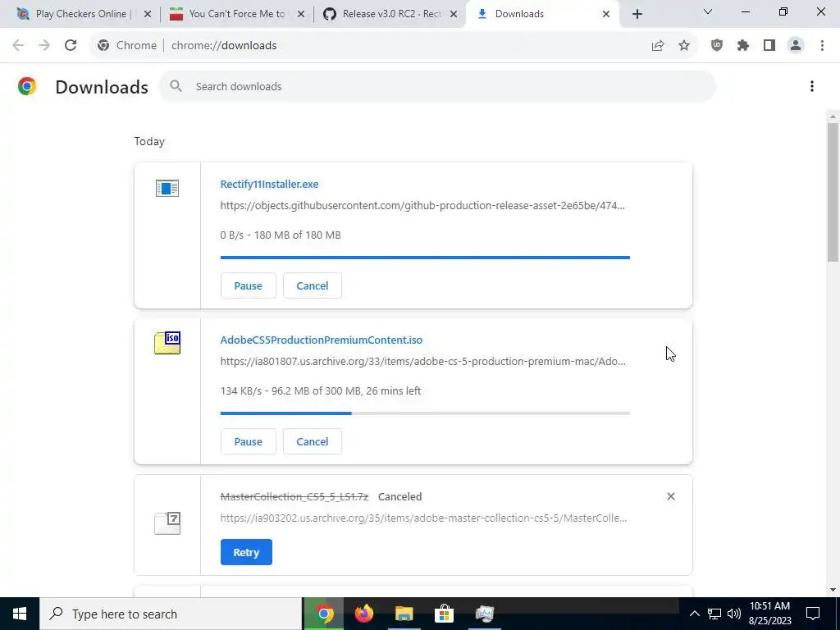Show hidden system tray icons
The width and height of the screenshot is (840, 630).
(x=694, y=614)
